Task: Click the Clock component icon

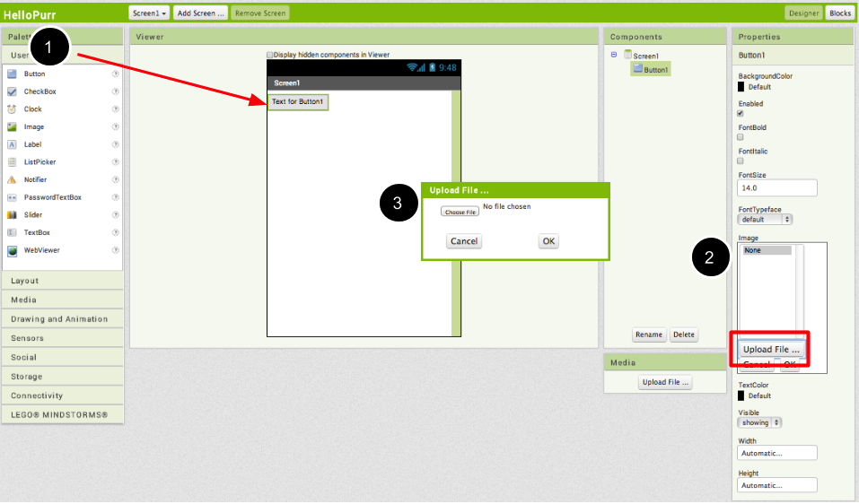Action: [13, 109]
